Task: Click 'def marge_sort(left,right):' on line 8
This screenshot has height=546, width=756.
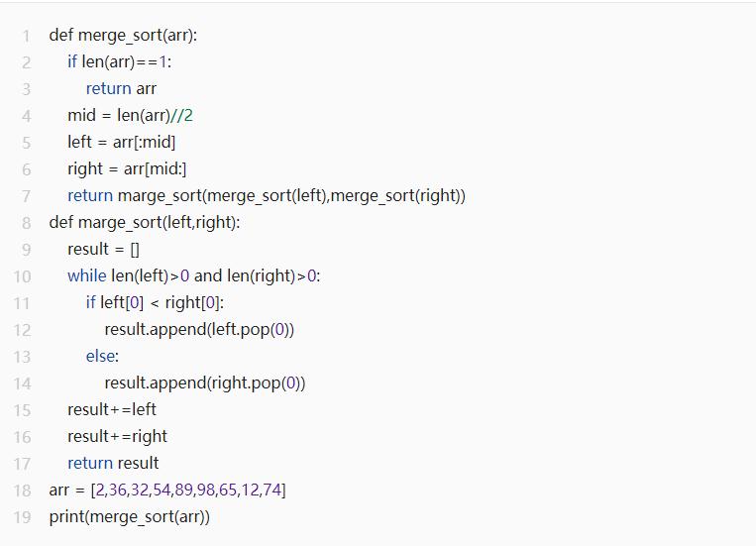Action: coord(145,222)
